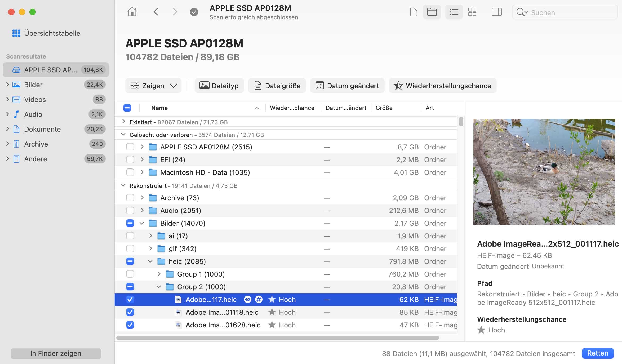This screenshot has width=622, height=364.
Task: Filter by Dateigröße
Action: pyautogui.click(x=277, y=86)
